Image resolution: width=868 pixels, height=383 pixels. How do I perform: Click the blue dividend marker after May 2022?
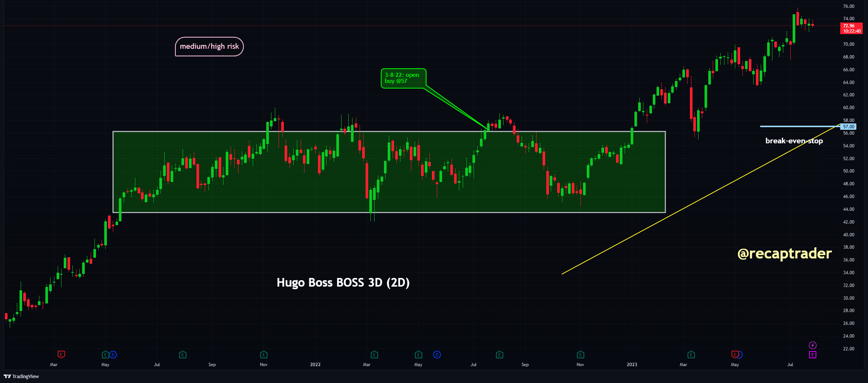pos(437,354)
